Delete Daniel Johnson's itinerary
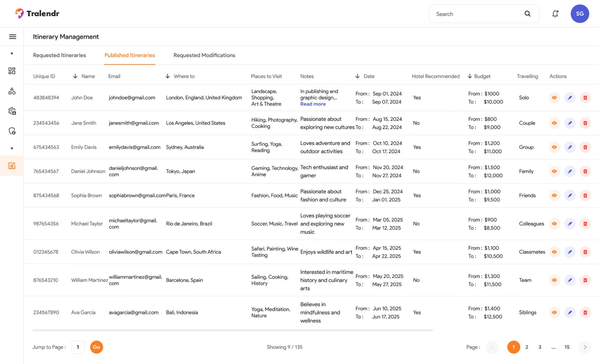 tap(585, 172)
